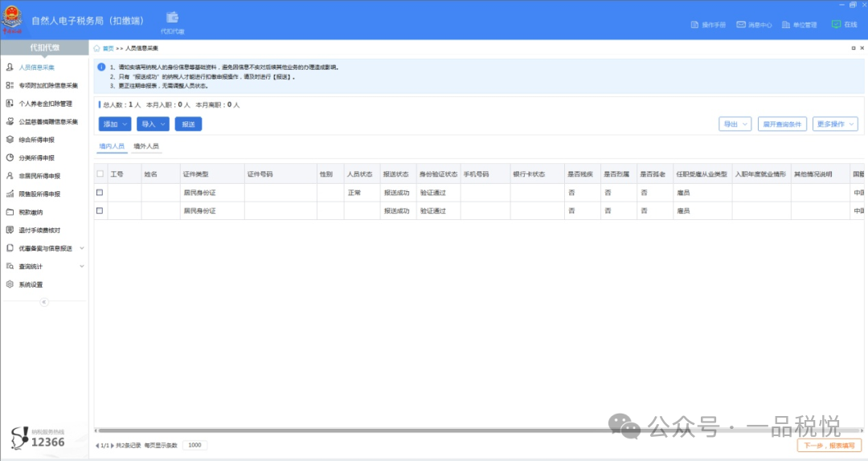Click the blue 报送 button
The height and width of the screenshot is (461, 868).
188,124
